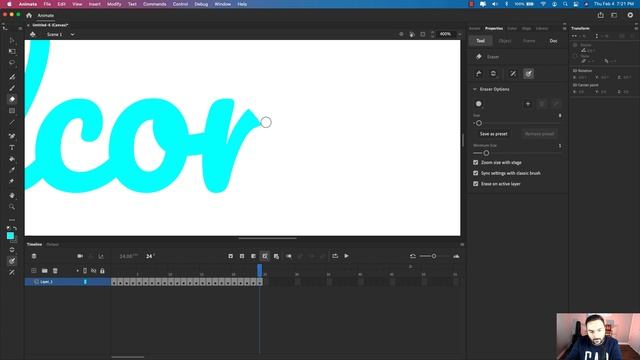Click Remove preset button
The height and width of the screenshot is (360, 640).
click(x=539, y=134)
